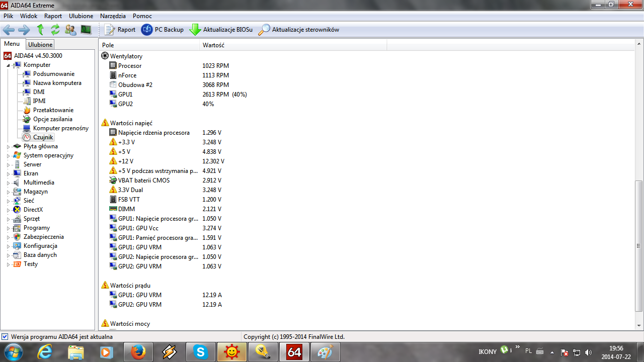The width and height of the screenshot is (644, 362).
Task: Click the scrollbar down arrow
Action: pos(639,325)
